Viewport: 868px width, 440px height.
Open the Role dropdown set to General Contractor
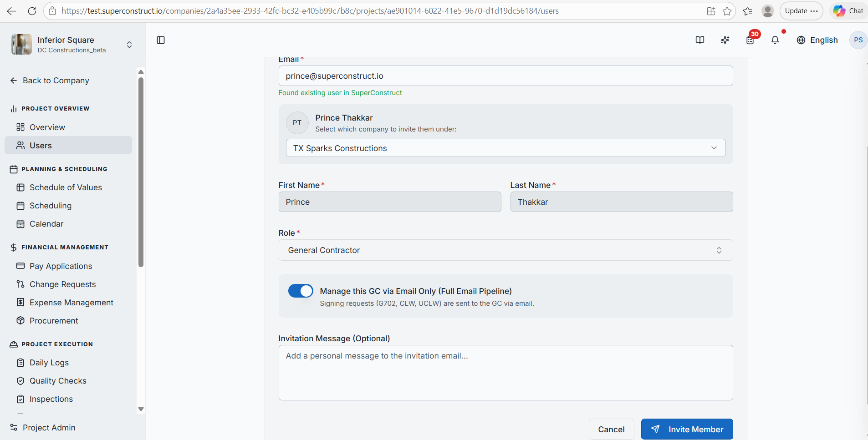click(x=505, y=250)
